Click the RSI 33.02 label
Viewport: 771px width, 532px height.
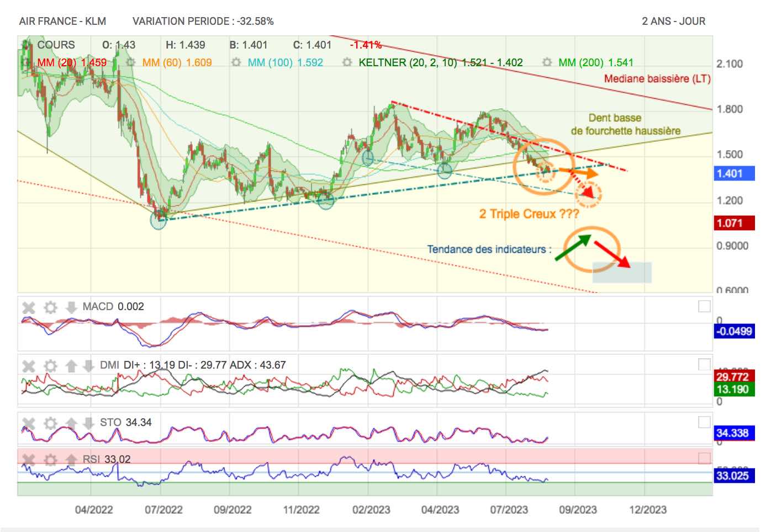coord(107,459)
